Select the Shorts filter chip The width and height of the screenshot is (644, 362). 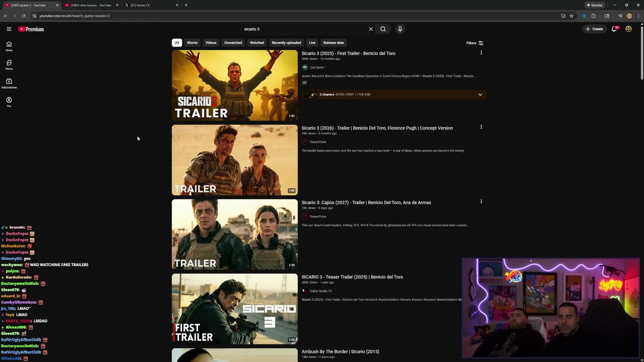(192, 43)
